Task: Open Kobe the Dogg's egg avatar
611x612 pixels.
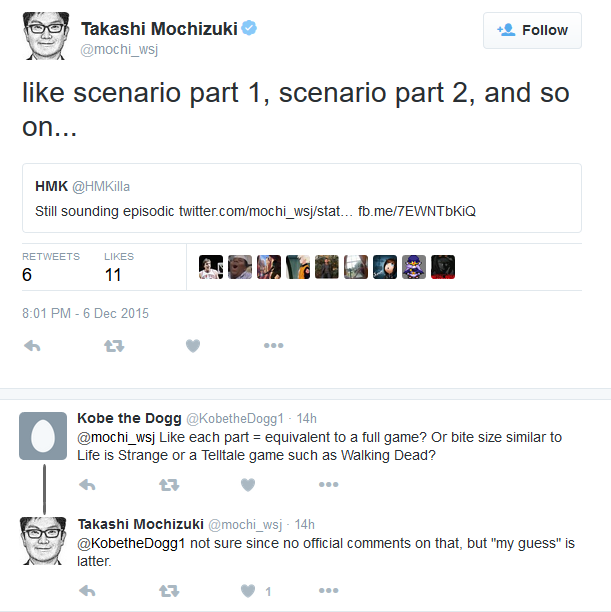Action: pos(43,436)
